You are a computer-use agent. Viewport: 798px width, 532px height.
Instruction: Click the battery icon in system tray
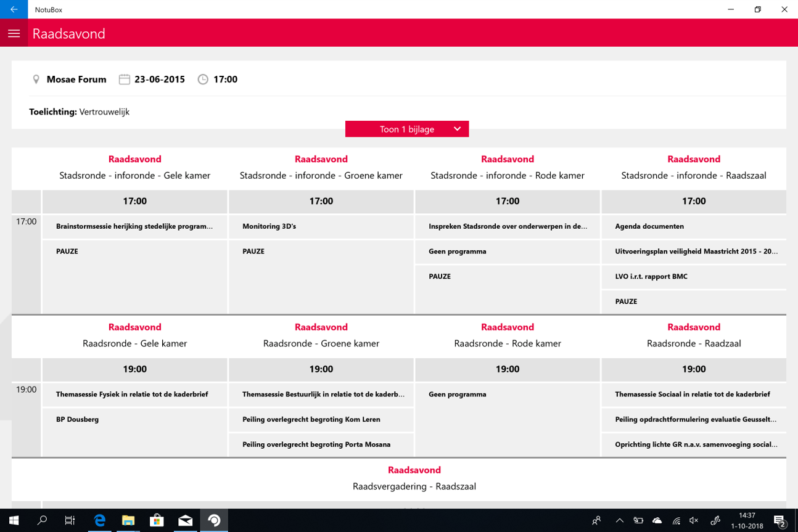tap(638, 521)
